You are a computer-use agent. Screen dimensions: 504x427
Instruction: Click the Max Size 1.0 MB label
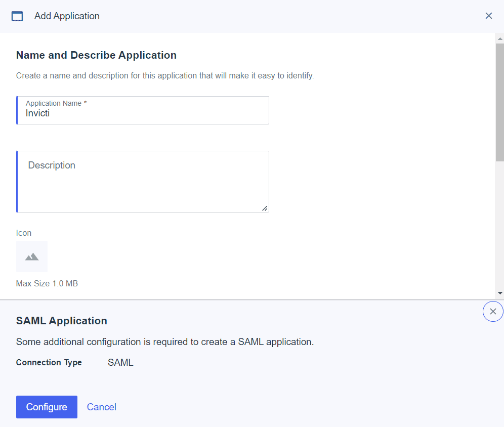point(47,283)
